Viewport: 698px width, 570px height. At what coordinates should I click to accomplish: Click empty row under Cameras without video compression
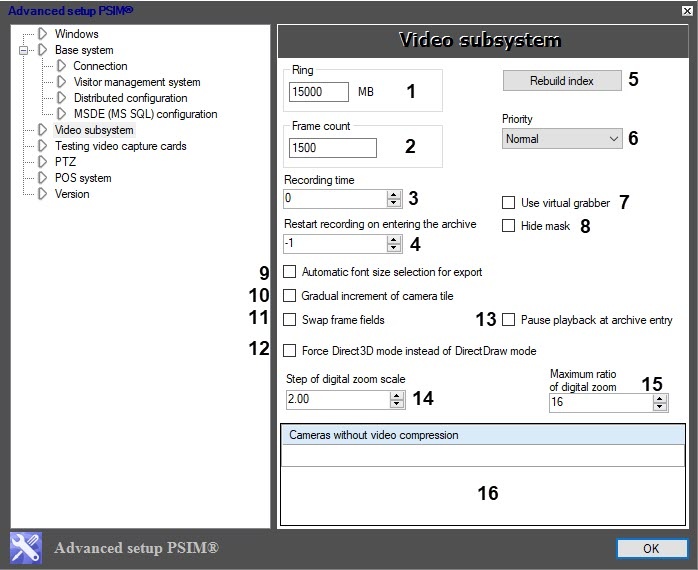[483, 456]
